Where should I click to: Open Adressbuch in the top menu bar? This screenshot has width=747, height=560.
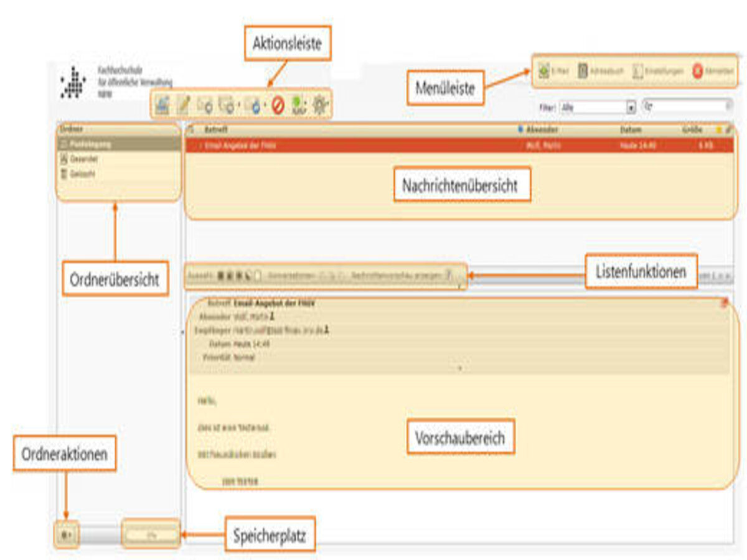pyautogui.click(x=600, y=71)
